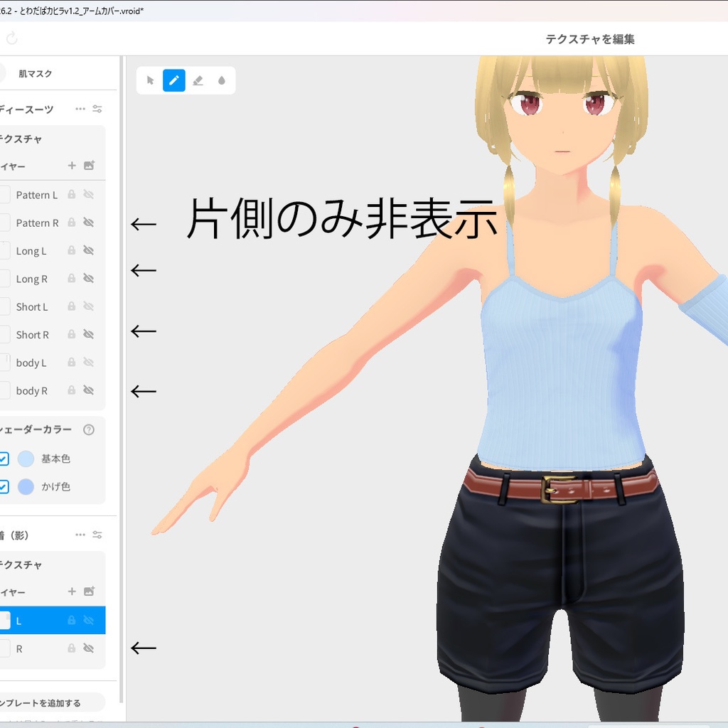This screenshot has height=728, width=728.
Task: Disable the かげ色 checkbox
Action: (x=4, y=487)
